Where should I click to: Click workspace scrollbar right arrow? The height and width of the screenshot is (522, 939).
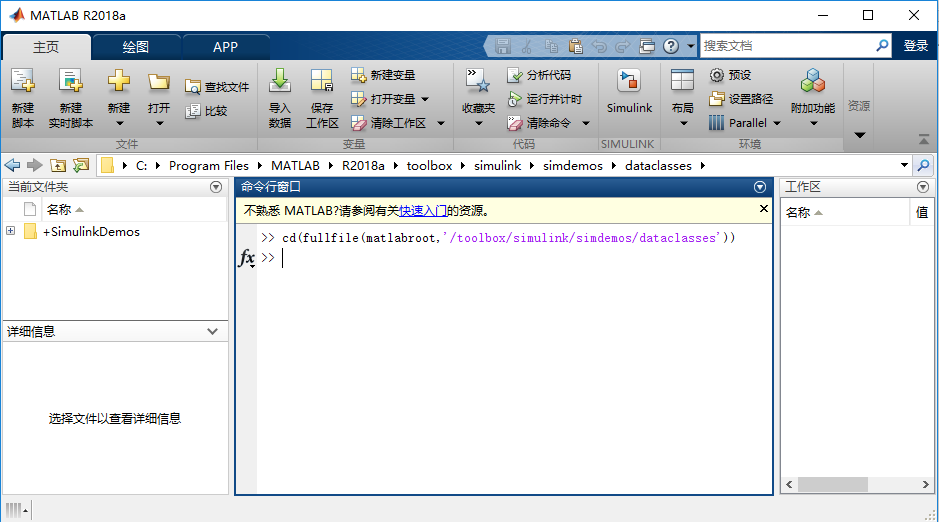click(925, 484)
